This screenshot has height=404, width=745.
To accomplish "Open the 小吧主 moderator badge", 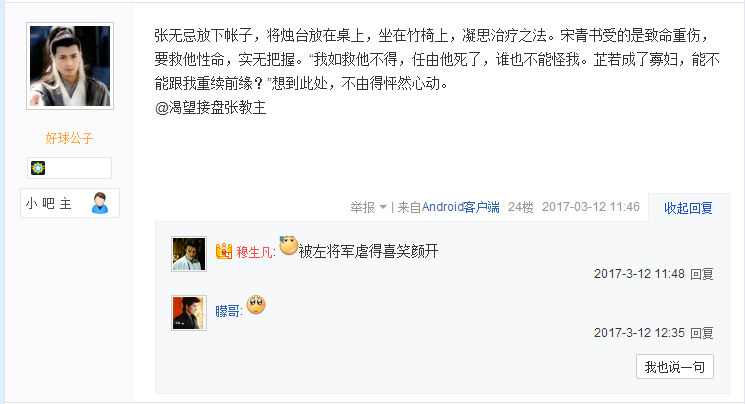I will pyautogui.click(x=70, y=203).
